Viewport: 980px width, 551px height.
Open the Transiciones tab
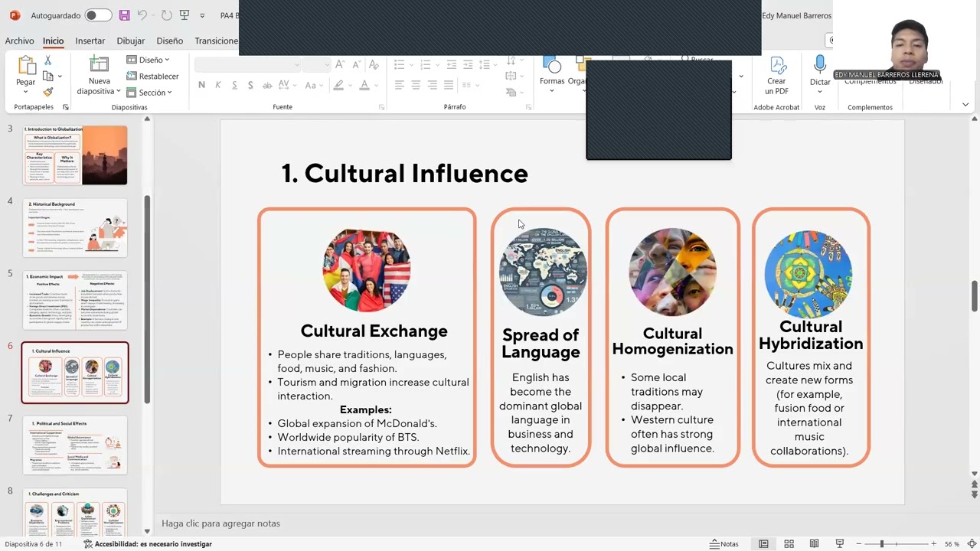(217, 41)
